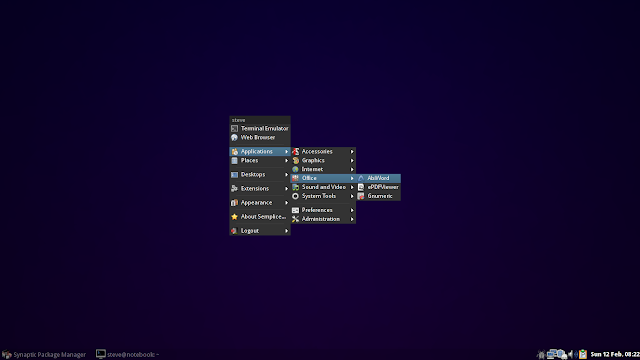Screen dimensions: 640x360
Task: Click the bug icon in system tray
Action: tap(541, 354)
